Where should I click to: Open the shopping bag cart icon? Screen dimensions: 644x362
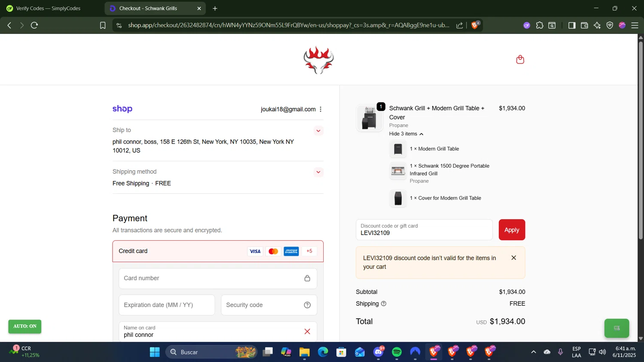520,60
